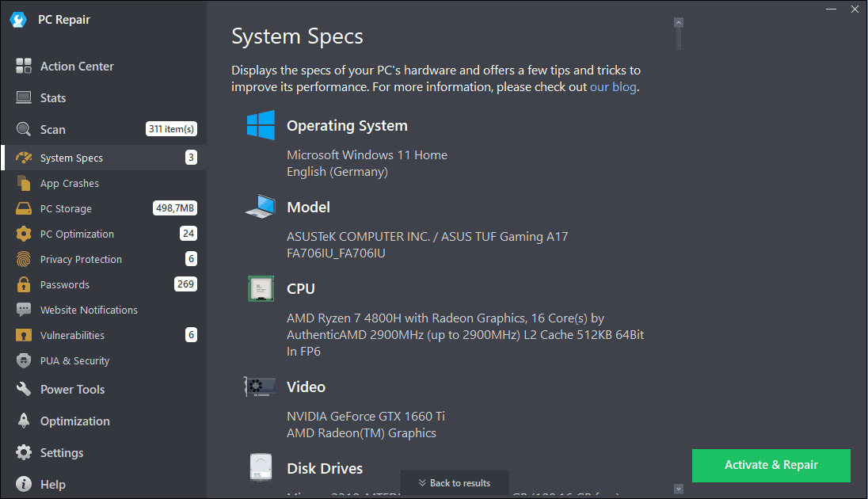Viewport: 868px width, 499px height.
Task: Click the processor chip icon beside CPU
Action: (261, 288)
